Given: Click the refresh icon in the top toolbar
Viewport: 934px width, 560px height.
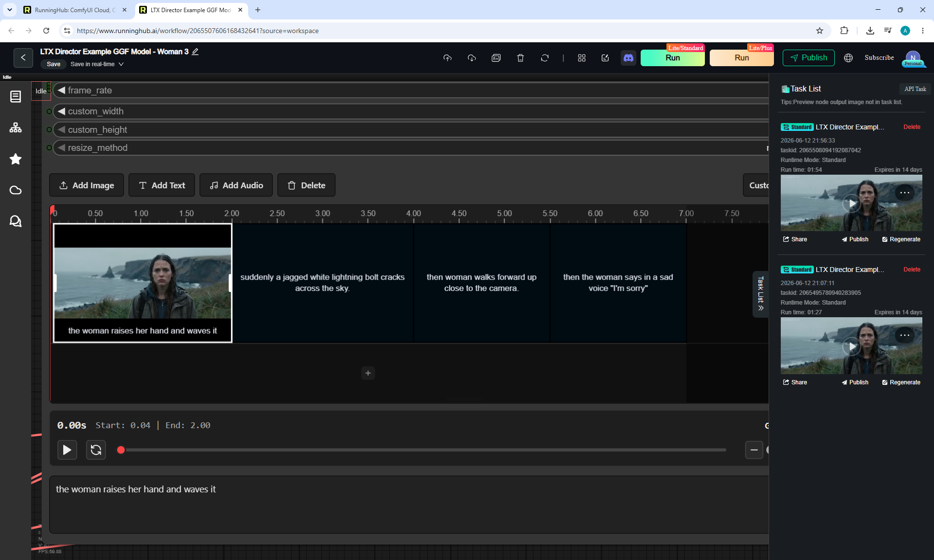Looking at the screenshot, I should coord(545,58).
